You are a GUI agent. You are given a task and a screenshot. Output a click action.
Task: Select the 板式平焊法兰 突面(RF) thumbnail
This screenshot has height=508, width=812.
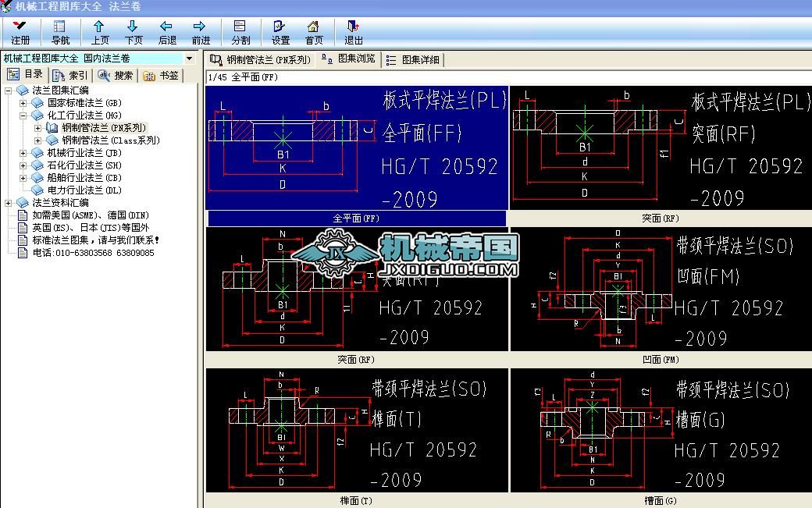(x=661, y=148)
